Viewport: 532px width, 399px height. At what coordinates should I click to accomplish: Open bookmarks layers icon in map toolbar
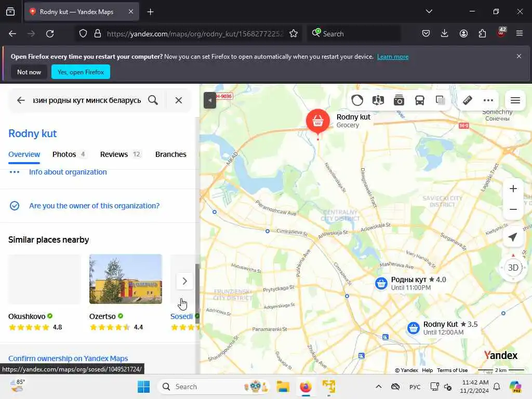tap(440, 100)
